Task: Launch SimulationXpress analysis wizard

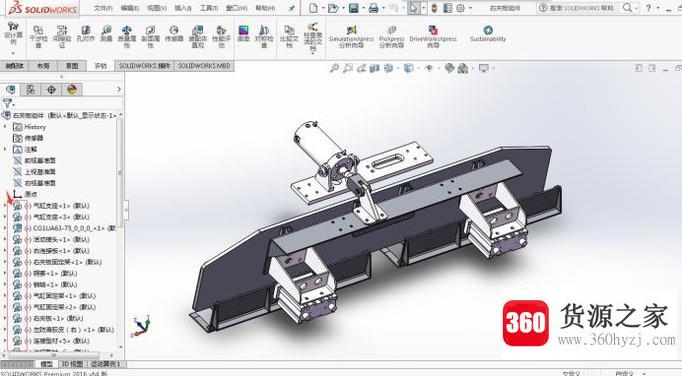Action: pyautogui.click(x=351, y=36)
